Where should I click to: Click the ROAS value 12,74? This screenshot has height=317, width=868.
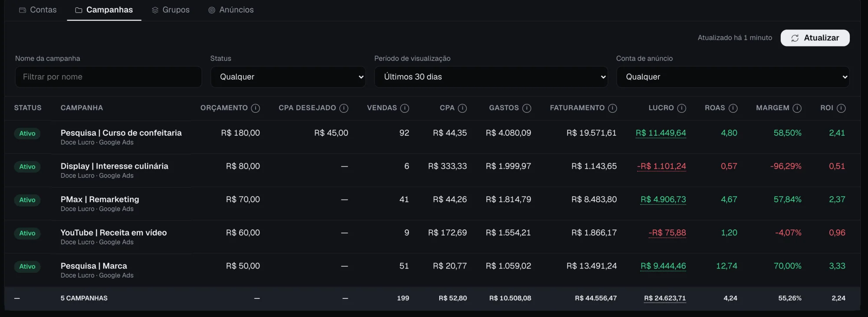(727, 266)
